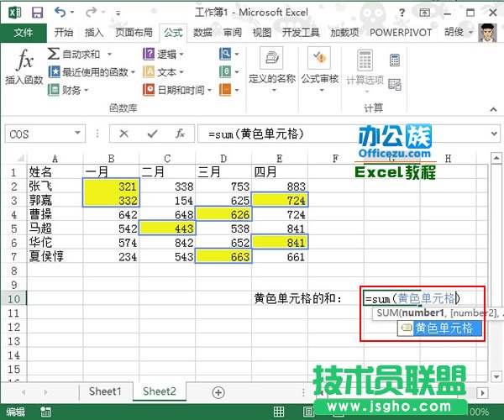Viewport: 504px width, 420px height.
Task: Expand the formula bar chevron
Action: (x=495, y=133)
